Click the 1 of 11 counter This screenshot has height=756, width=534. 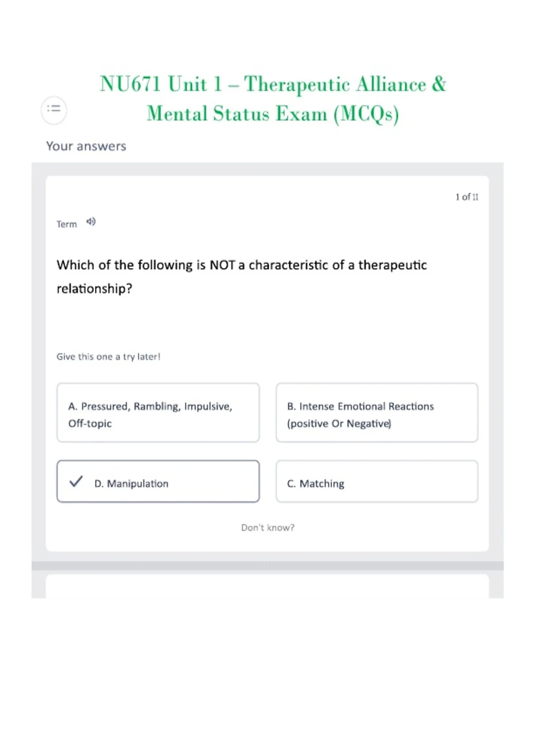(x=467, y=197)
